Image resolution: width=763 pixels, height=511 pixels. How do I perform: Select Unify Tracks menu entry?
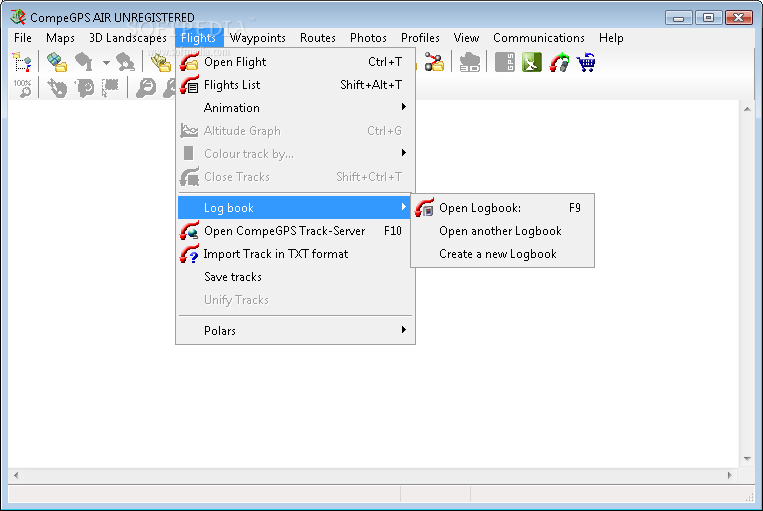pyautogui.click(x=295, y=299)
